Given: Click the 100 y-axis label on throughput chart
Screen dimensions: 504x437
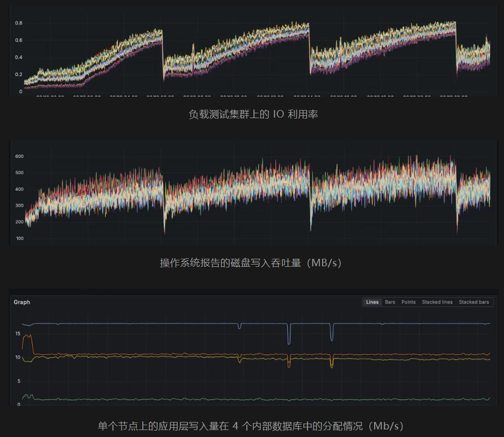Looking at the screenshot, I should click(x=19, y=238).
